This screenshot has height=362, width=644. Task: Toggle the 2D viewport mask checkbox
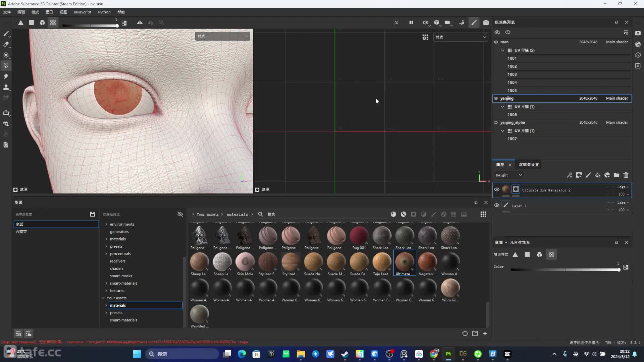(x=257, y=189)
